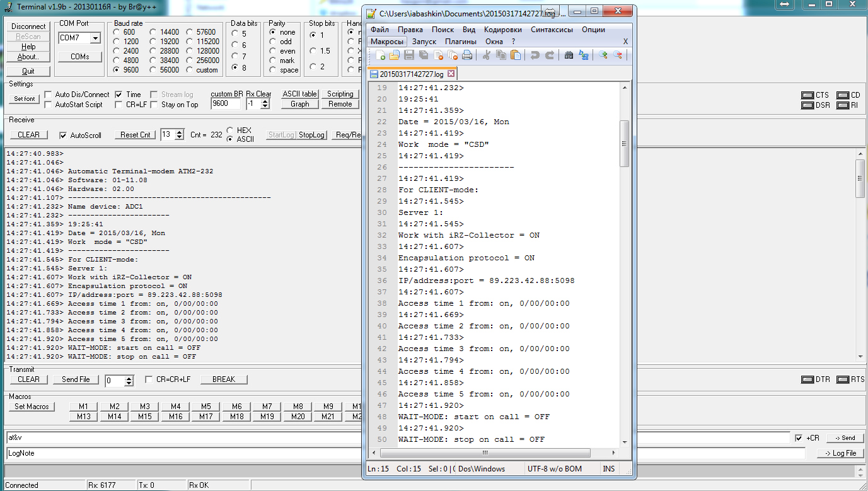
Task: Open the Кодировки menu
Action: (502, 30)
